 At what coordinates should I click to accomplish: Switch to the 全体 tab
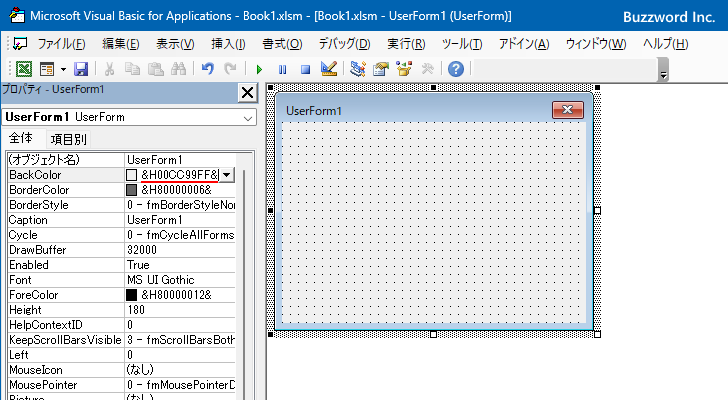pos(21,138)
